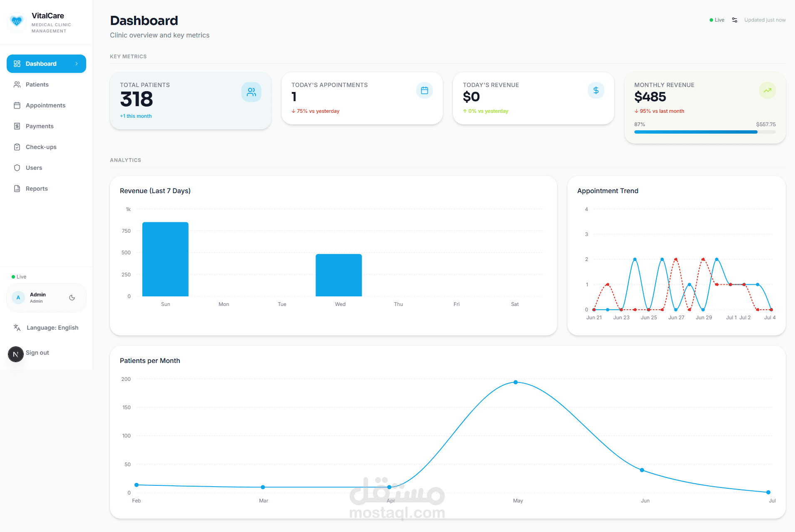This screenshot has height=532, width=795.
Task: Click the 'Jun 27' label on Appointment Trend
Action: [676, 318]
